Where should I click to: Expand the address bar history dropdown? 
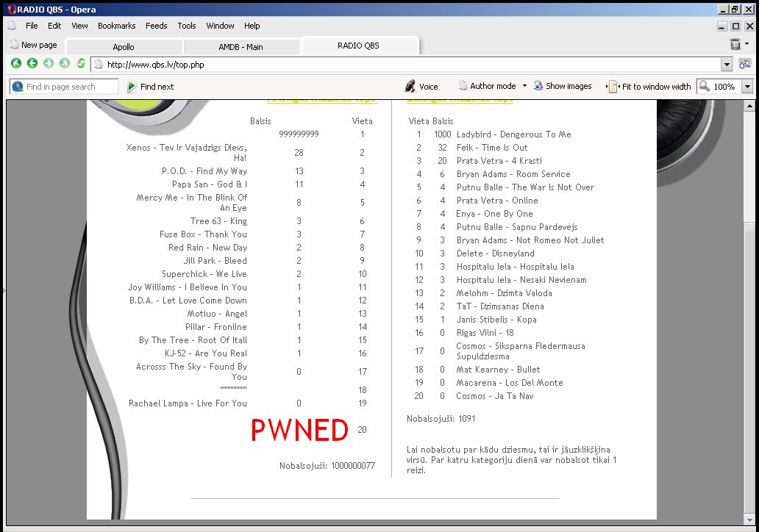(x=727, y=65)
